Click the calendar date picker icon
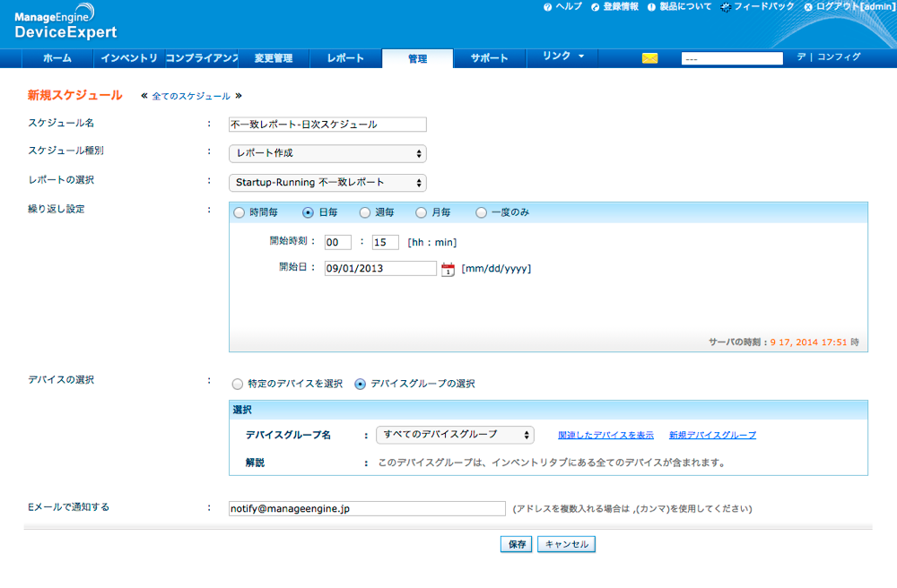Viewport: 897px width, 588px height. coord(448,269)
